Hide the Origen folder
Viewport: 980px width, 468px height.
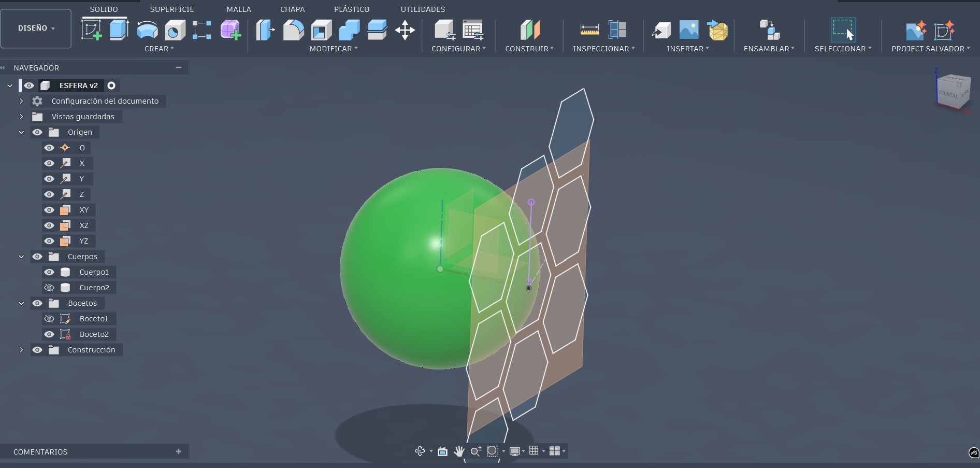click(37, 132)
